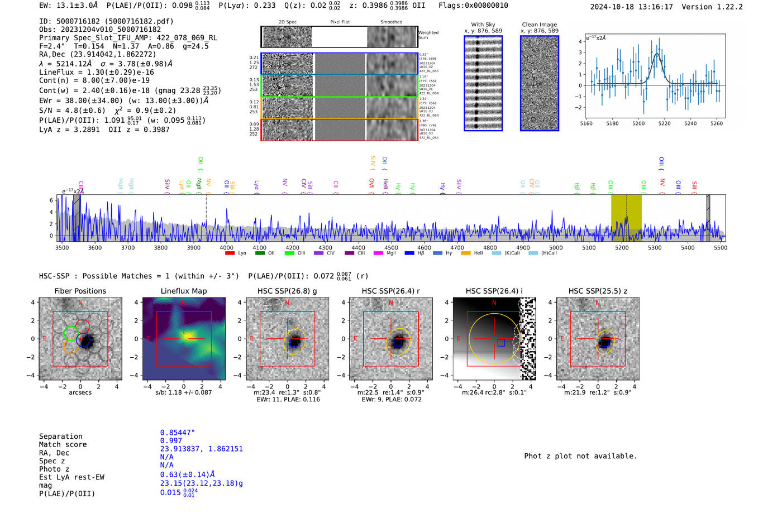Click the orange fiber circle in Fiber Positions
This screenshot has width=782, height=532.
pos(70,347)
